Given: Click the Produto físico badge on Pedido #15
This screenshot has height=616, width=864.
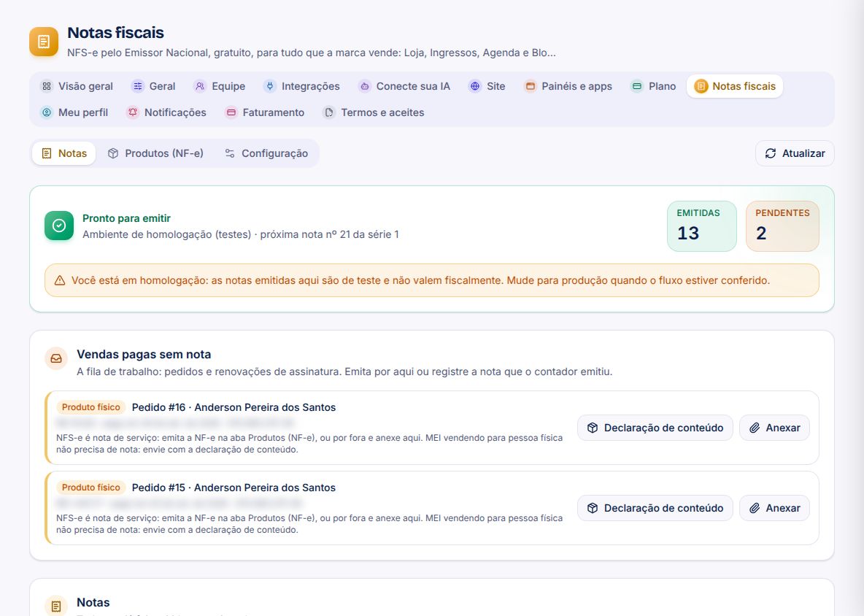Looking at the screenshot, I should 91,488.
